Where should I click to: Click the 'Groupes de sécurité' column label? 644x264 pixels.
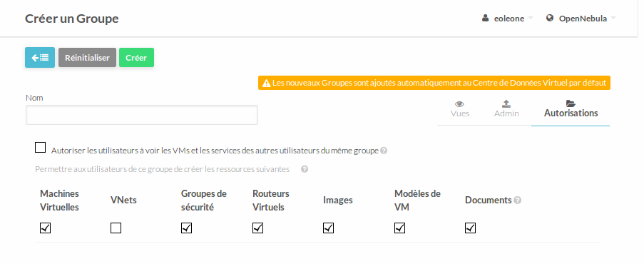tap(204, 200)
